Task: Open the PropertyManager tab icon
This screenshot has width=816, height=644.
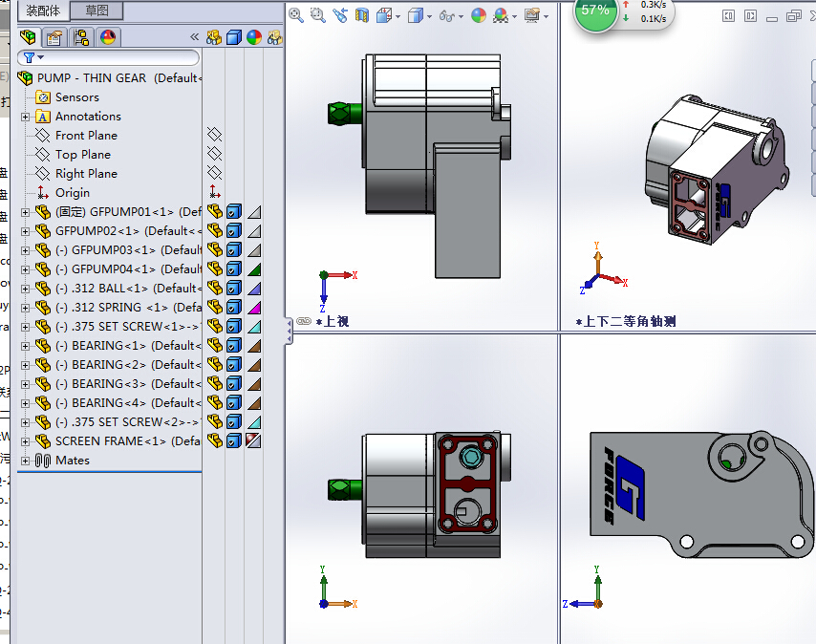Action: pyautogui.click(x=54, y=37)
